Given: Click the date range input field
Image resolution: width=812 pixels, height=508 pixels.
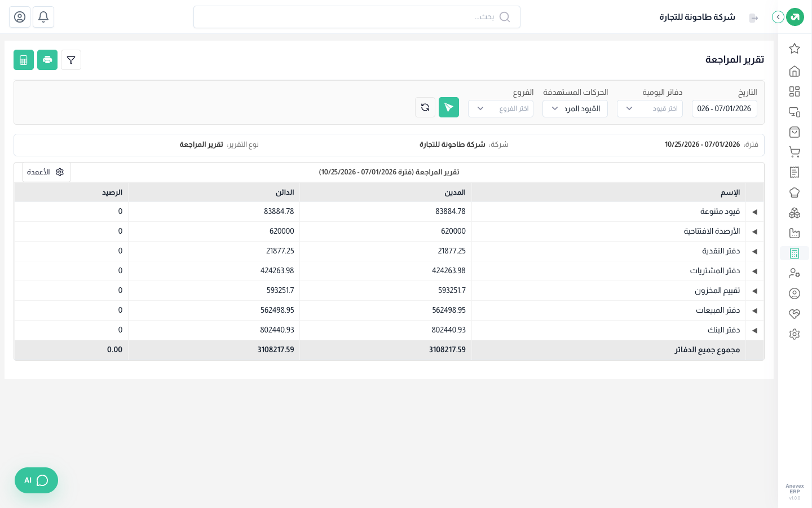Looking at the screenshot, I should [x=725, y=108].
